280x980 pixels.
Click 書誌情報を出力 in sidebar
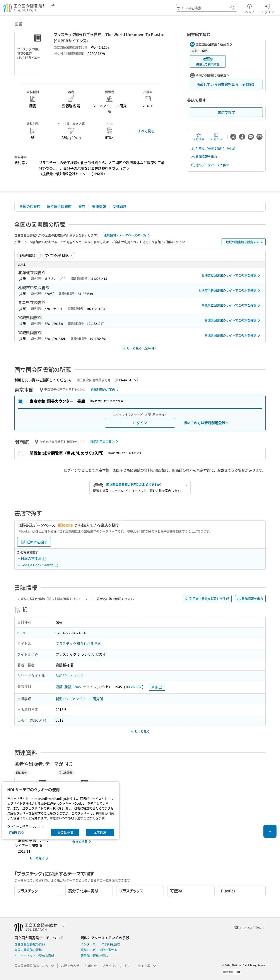click(204, 157)
